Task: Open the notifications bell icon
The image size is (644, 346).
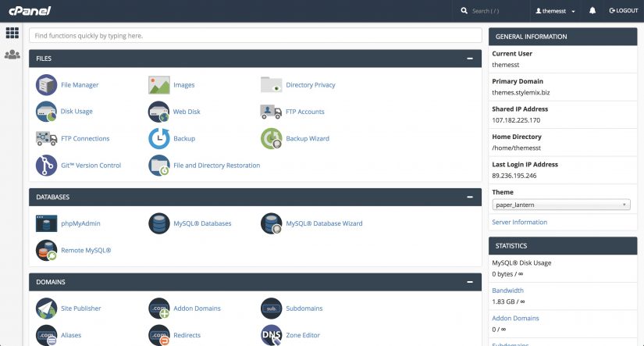Action: 592,11
